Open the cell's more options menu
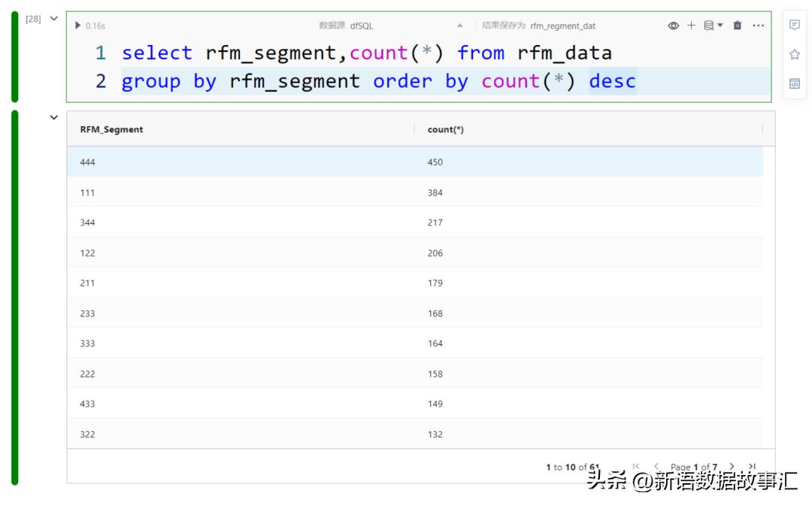This screenshot has height=505, width=812. [758, 26]
